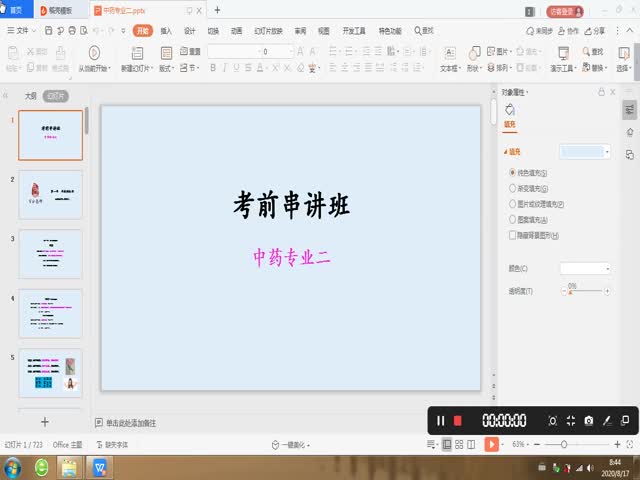Click the New Slide icon
640x480 pixels.
137,53
